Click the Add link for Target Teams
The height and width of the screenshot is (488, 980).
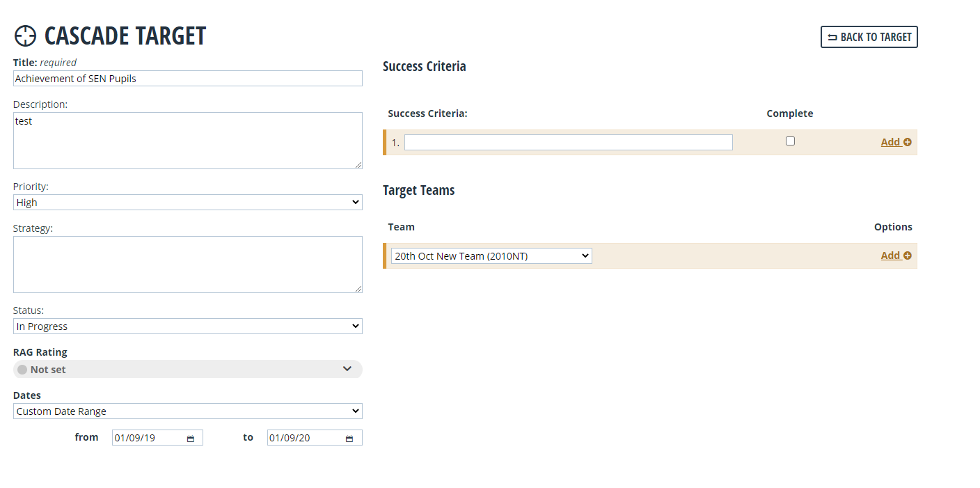point(890,255)
